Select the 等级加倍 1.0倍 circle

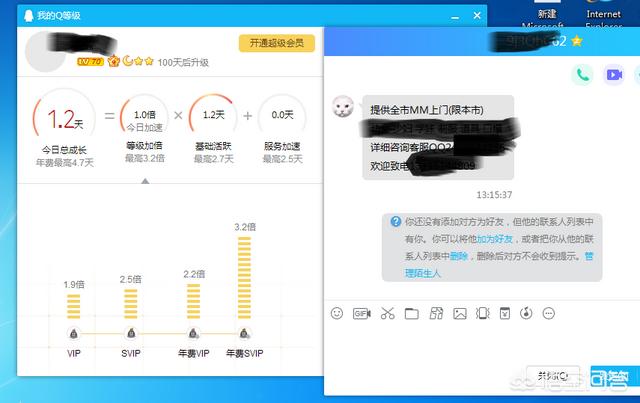click(144, 118)
